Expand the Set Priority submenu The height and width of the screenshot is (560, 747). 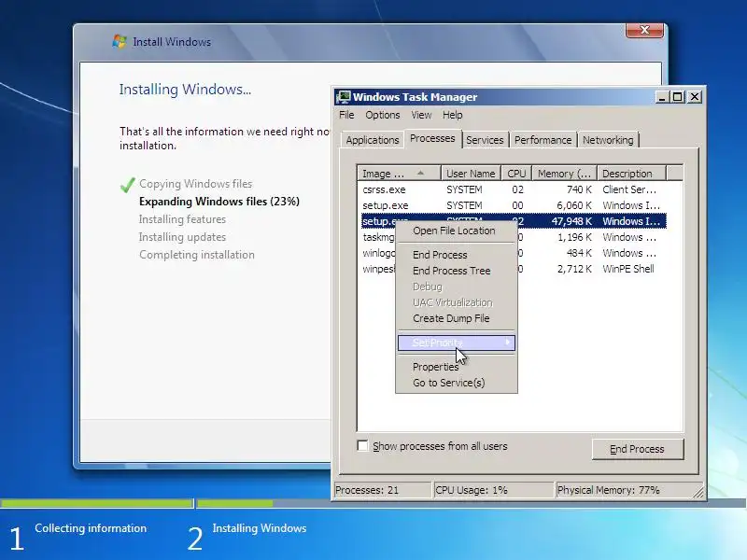click(x=457, y=343)
